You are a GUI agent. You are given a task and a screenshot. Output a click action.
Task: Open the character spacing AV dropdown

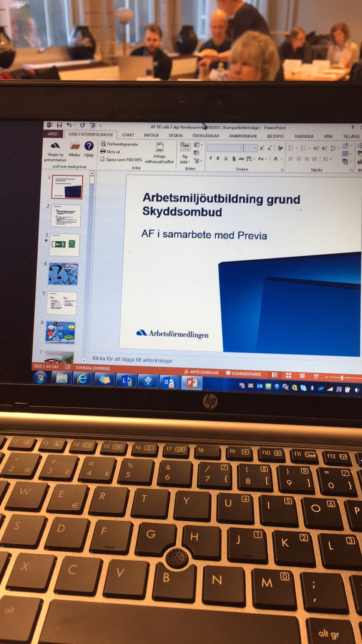(x=250, y=158)
